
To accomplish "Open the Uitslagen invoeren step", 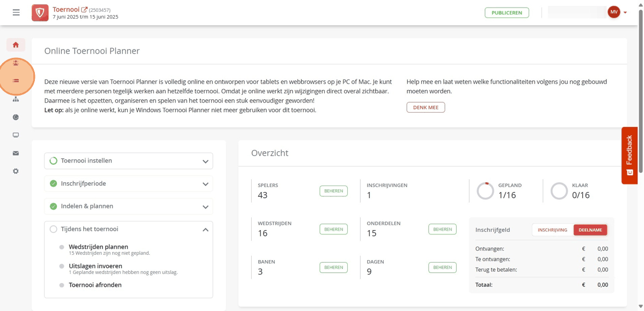I will pyautogui.click(x=96, y=266).
